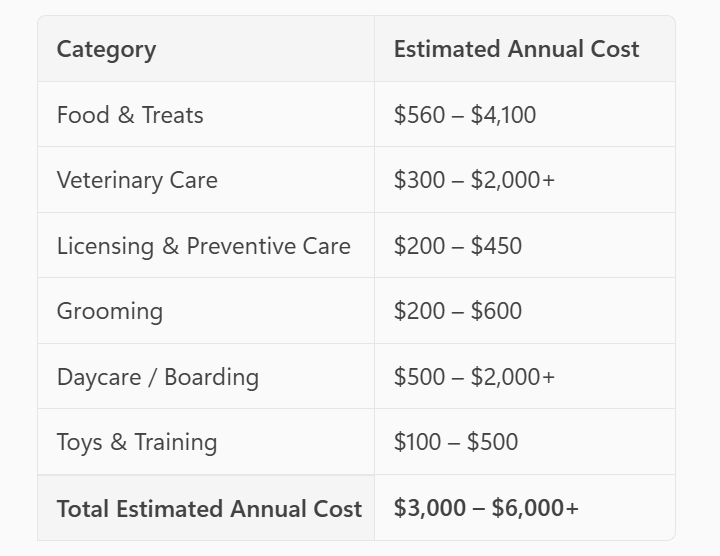720x556 pixels.
Task: Click the $3,000 – $6,000+ total value
Action: tap(486, 508)
